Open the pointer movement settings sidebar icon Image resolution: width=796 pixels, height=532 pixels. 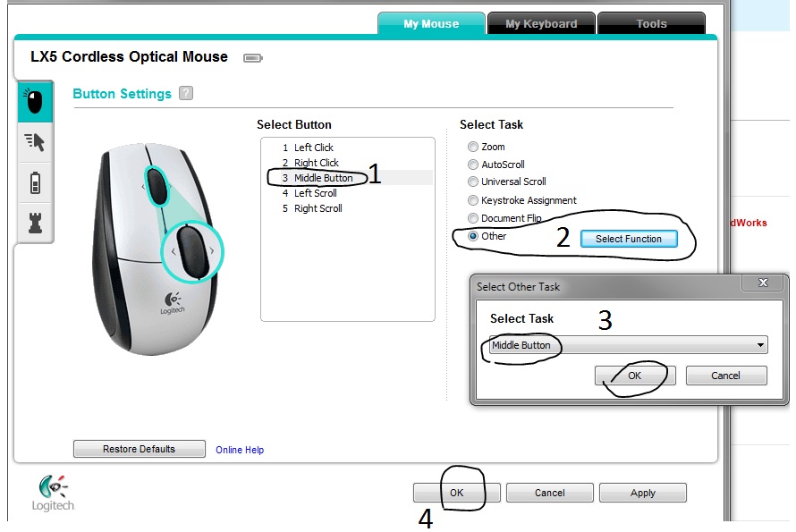[x=35, y=142]
